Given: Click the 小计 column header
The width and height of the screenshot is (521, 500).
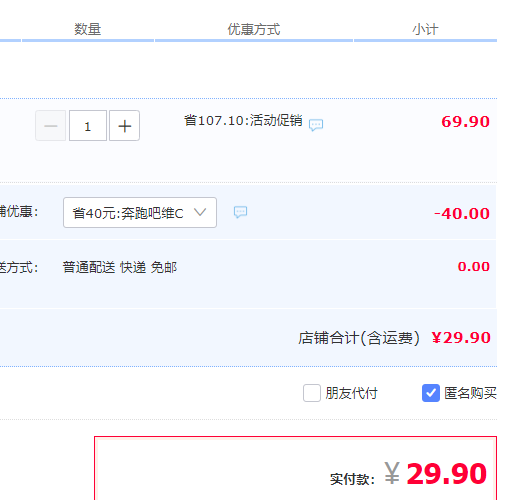Looking at the screenshot, I should (425, 29).
